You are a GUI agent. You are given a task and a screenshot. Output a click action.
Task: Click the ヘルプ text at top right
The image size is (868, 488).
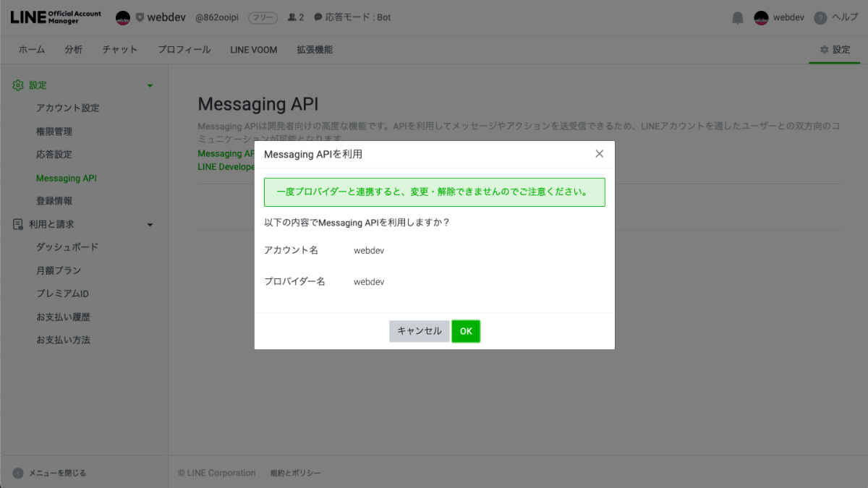coord(845,18)
